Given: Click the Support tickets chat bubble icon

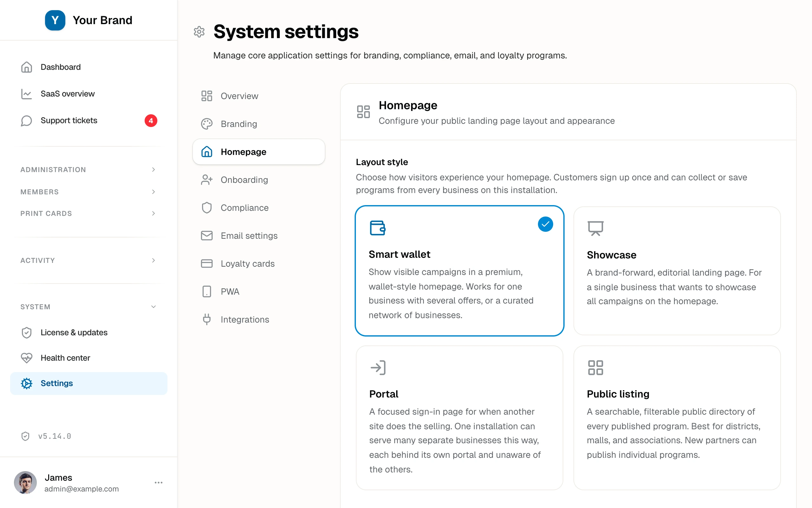Looking at the screenshot, I should click(x=27, y=121).
